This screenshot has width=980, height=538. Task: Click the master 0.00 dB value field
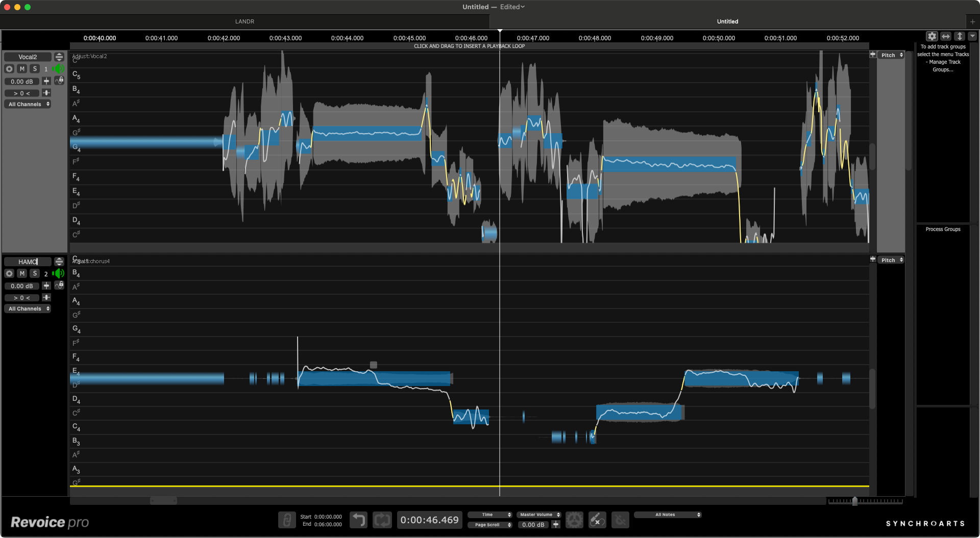(x=533, y=525)
